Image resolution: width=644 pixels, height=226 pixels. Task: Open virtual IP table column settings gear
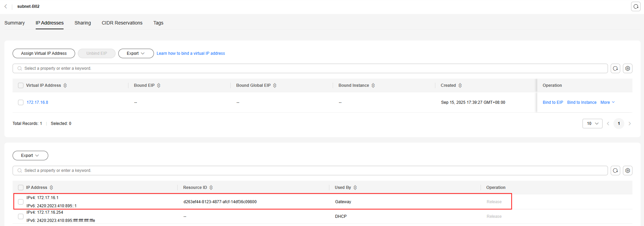627,68
